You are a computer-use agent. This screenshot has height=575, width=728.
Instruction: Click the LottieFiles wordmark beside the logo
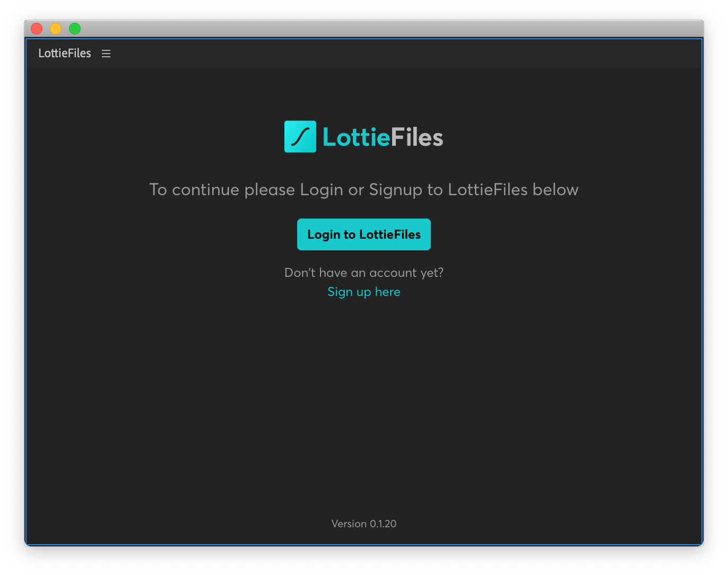[383, 137]
